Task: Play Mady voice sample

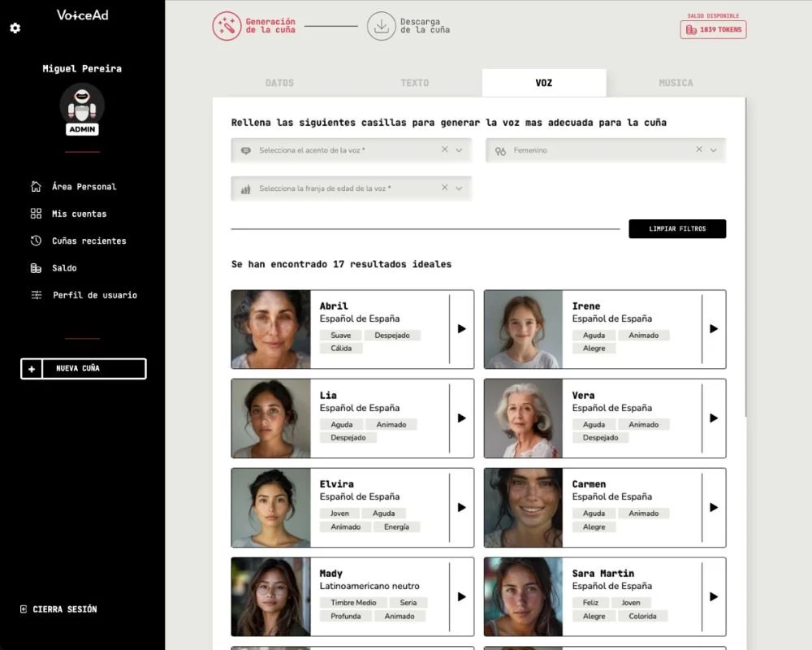Action: 461,596
